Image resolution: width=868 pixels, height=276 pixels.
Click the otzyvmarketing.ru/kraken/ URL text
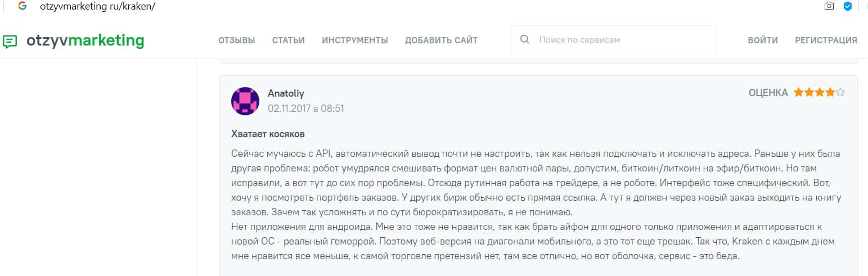pyautogui.click(x=97, y=7)
